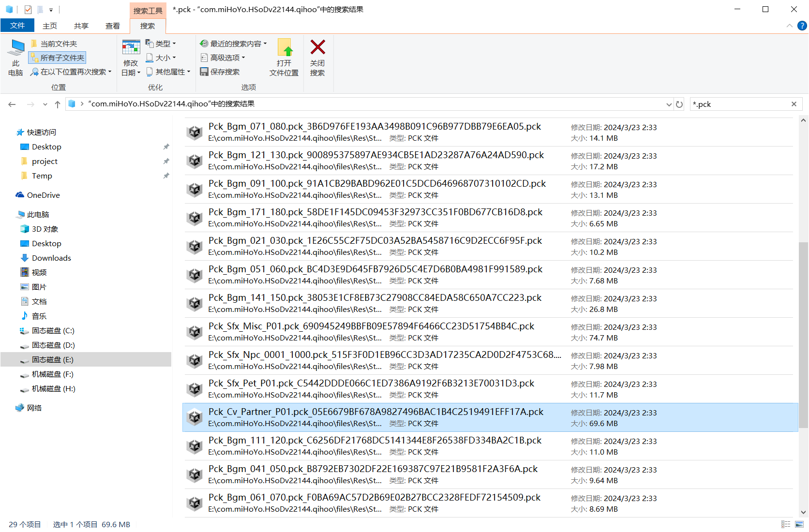
Task: Switch to details view layout toggle
Action: pyautogui.click(x=786, y=524)
